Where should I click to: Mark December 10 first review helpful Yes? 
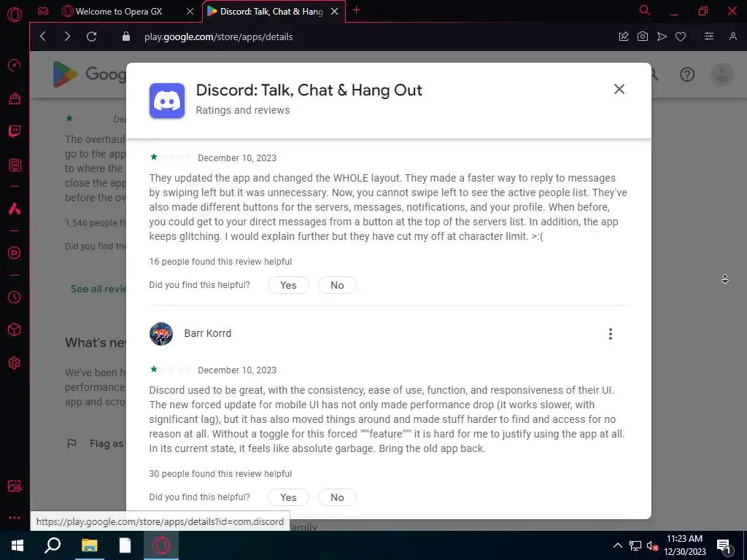click(x=288, y=285)
